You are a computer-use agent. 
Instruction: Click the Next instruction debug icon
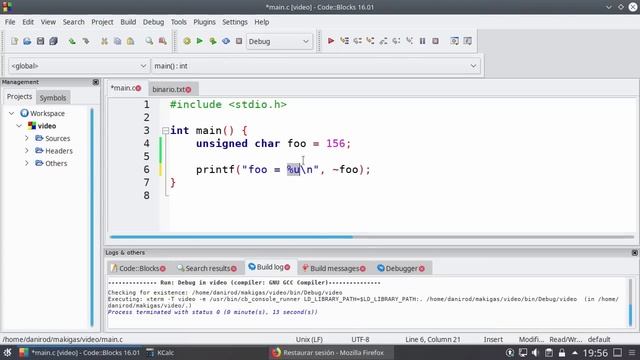pyautogui.click(x=396, y=41)
